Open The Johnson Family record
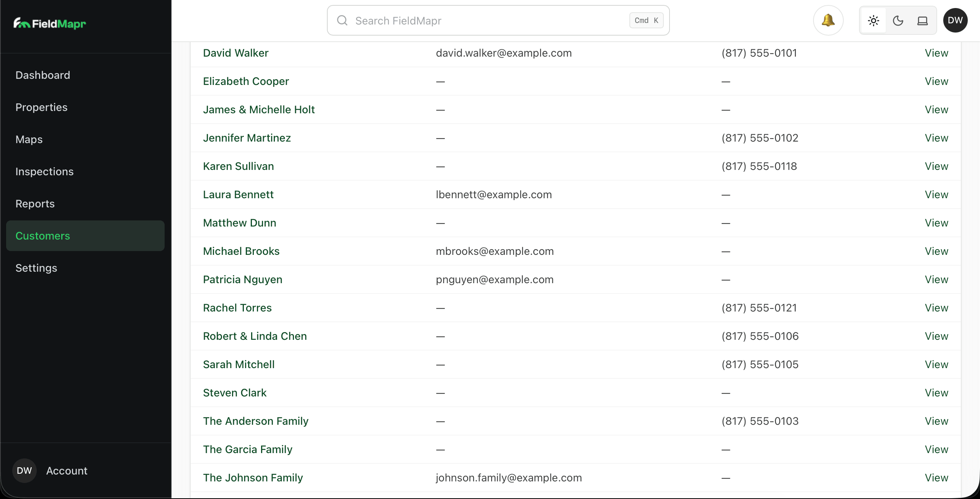This screenshot has width=980, height=499. click(253, 478)
